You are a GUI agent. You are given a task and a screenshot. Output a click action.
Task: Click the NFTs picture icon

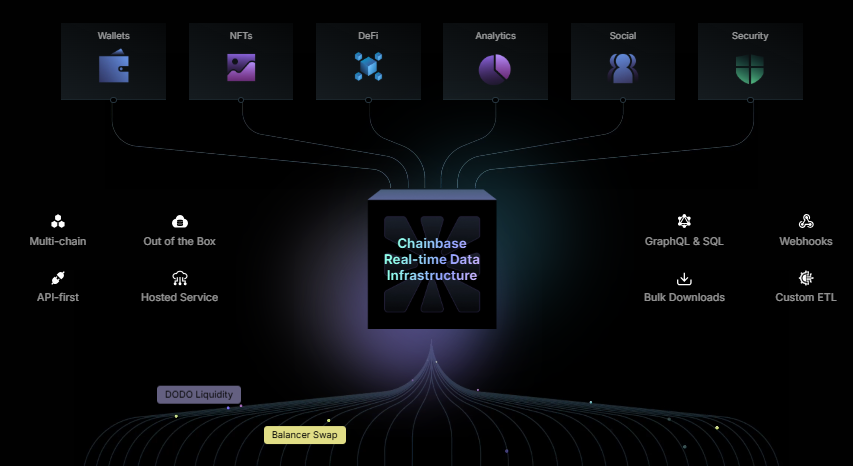coord(241,67)
